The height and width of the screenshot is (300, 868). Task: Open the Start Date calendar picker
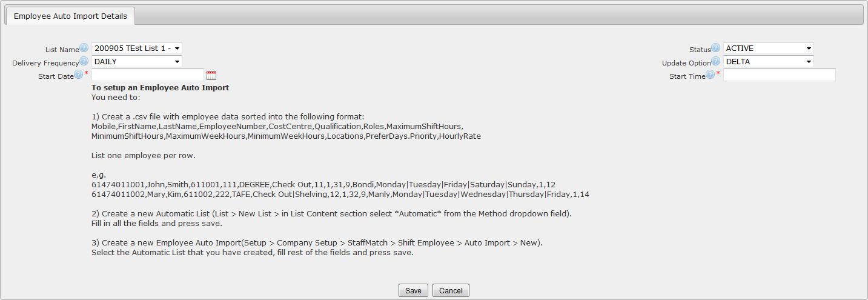pos(211,75)
